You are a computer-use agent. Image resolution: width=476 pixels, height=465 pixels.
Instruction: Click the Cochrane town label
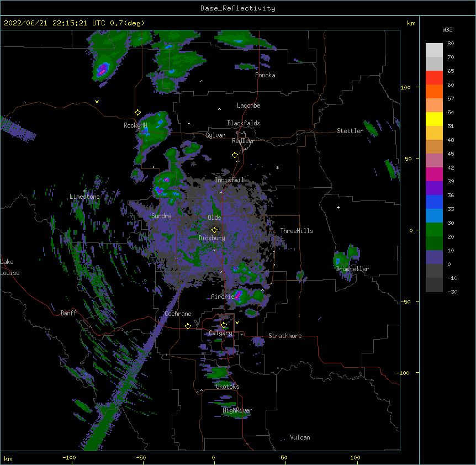coord(178,314)
